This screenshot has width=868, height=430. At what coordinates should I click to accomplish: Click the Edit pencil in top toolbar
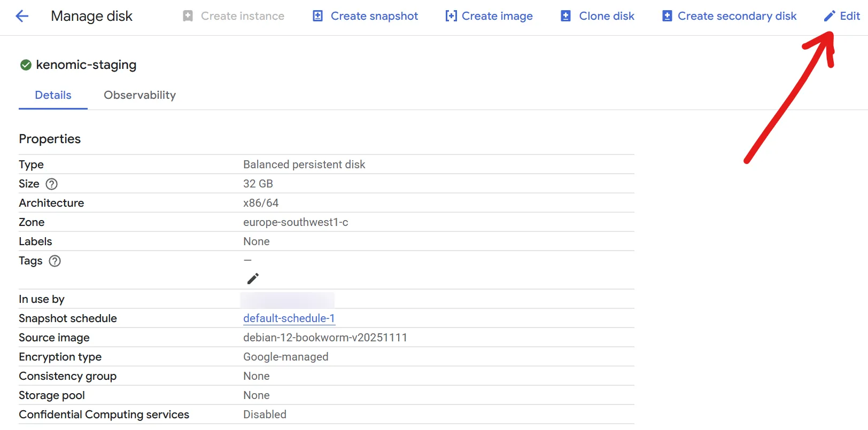point(830,16)
